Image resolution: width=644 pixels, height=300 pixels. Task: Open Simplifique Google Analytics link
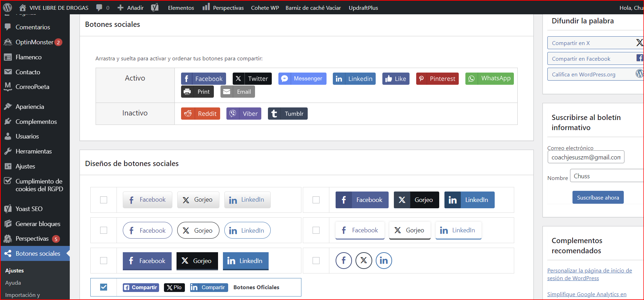point(587,294)
